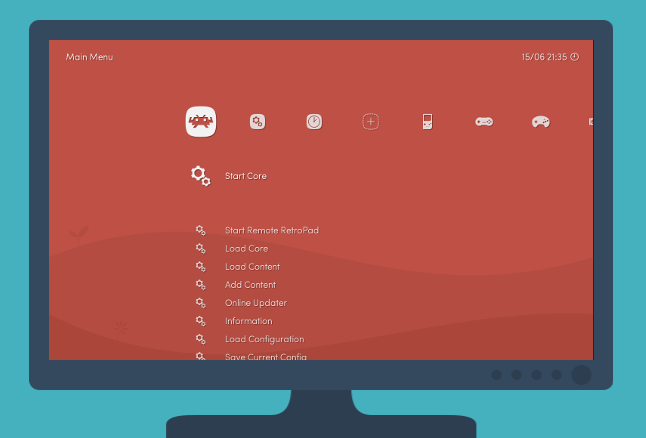Select the Game Boy handheld playlist icon
Screen dimensions: 646x438
pos(427,122)
